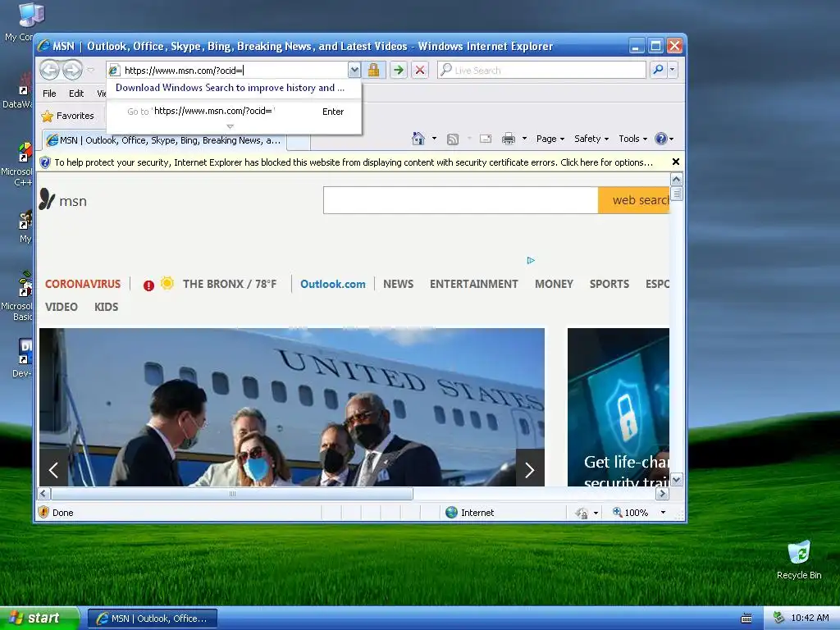Go to the KIDS section
The width and height of the screenshot is (840, 630).
pyautogui.click(x=106, y=307)
